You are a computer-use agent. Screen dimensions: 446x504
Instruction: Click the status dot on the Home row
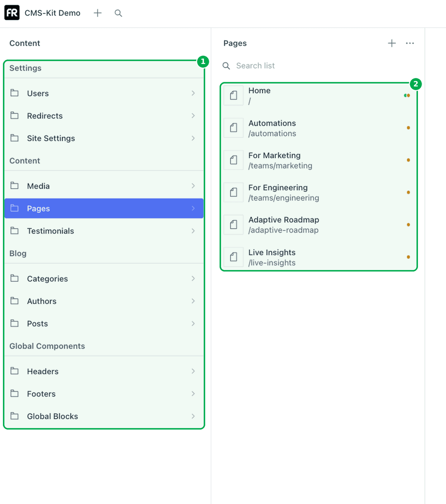point(407,95)
